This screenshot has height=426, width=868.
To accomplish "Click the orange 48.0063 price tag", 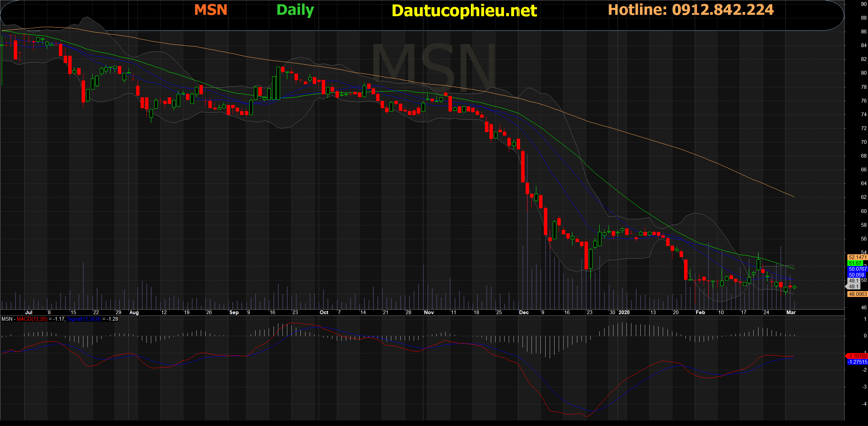I will (857, 294).
